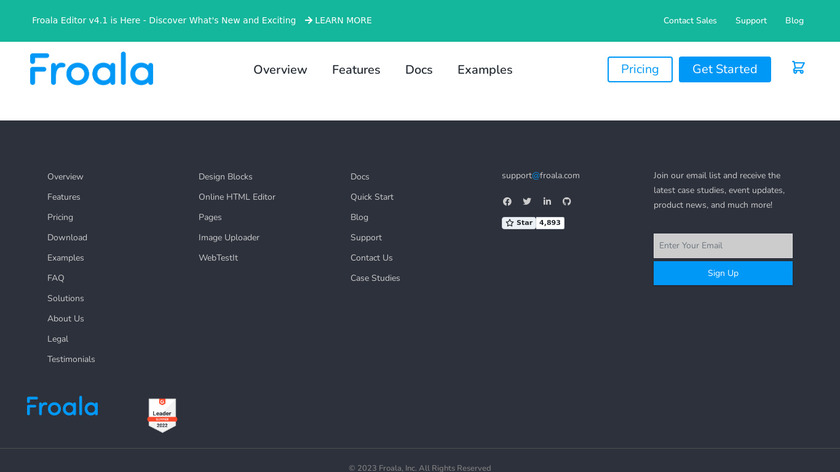Click the Pricing outlined button
Screen dimensions: 840x472
[640, 69]
